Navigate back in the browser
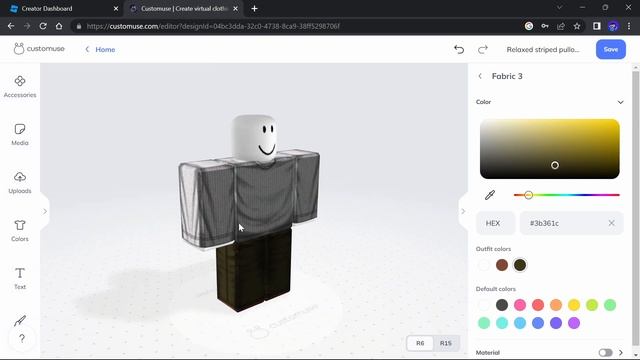Screen dimensions: 640x360 [11, 26]
